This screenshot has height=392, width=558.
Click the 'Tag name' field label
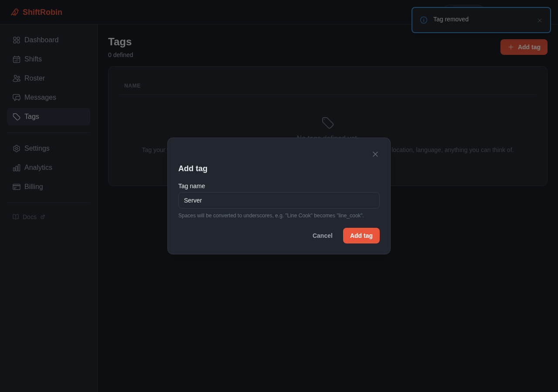192,186
